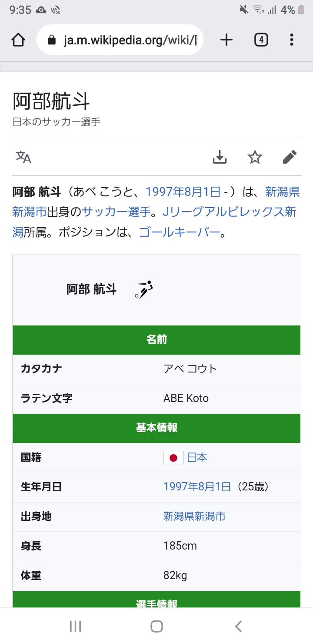This screenshot has height=644, width=313.
Task: Add page to watchlist with star icon
Action: click(x=255, y=157)
